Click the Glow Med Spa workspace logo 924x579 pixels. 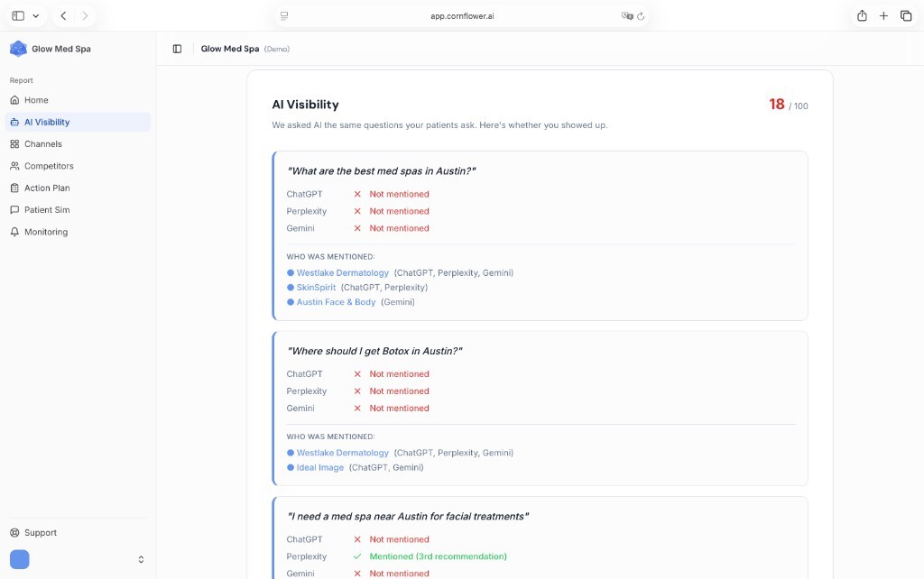click(17, 48)
